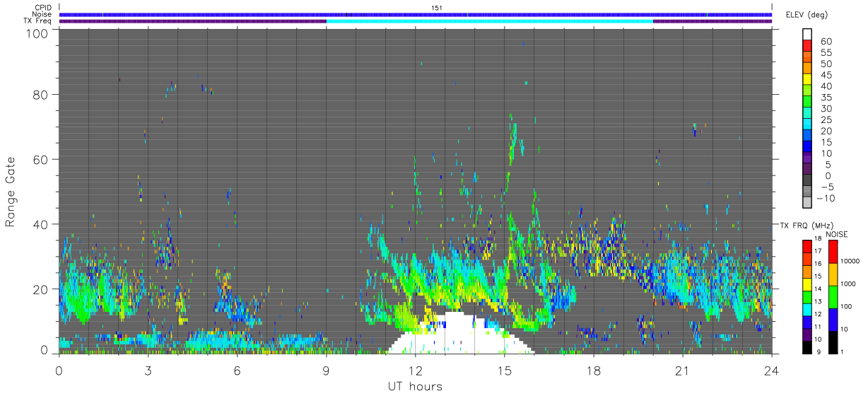This screenshot has width=868, height=401.
Task: Click NOISE legend label '1000'
Action: 847,284
